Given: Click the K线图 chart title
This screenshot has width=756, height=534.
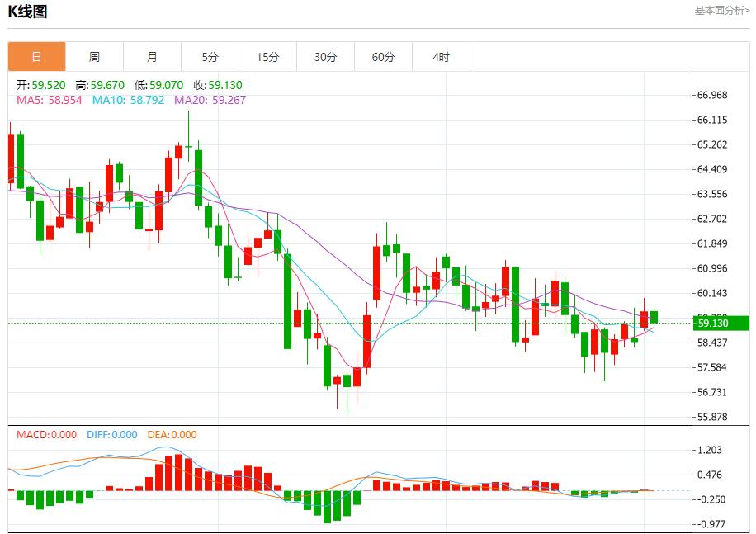Looking at the screenshot, I should 26,12.
